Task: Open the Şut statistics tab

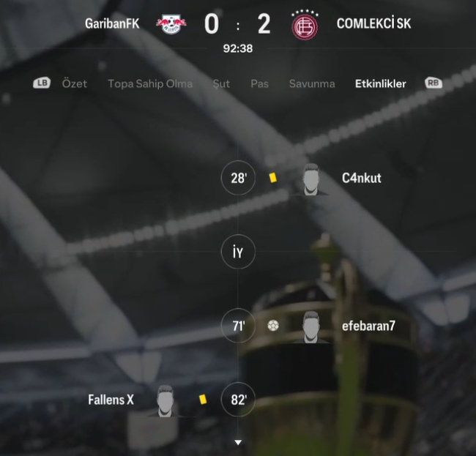Action: click(221, 83)
